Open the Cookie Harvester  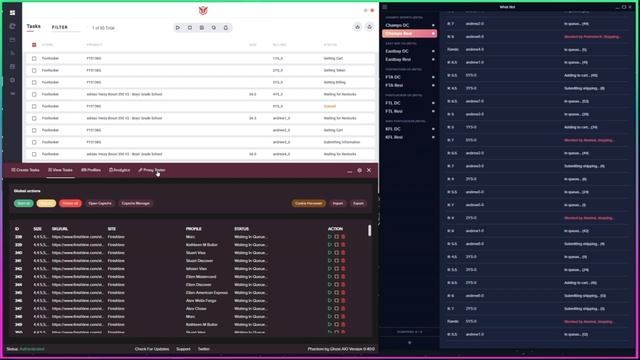coord(309,203)
